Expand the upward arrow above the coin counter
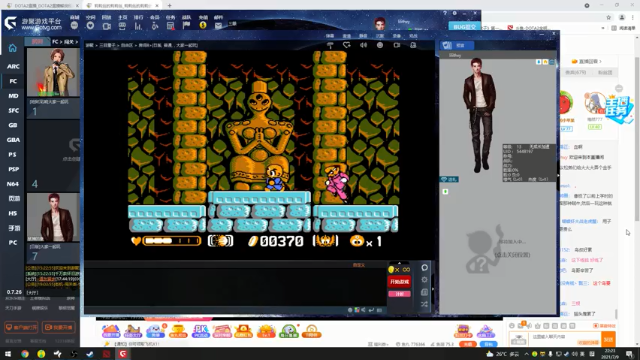Screen dimensions: 640x360 [399, 263]
